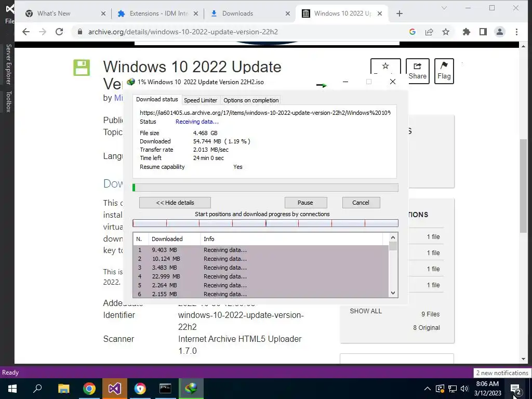Open the Chrome three-dot menu
Viewport: 532px width, 399px height.
517,32
